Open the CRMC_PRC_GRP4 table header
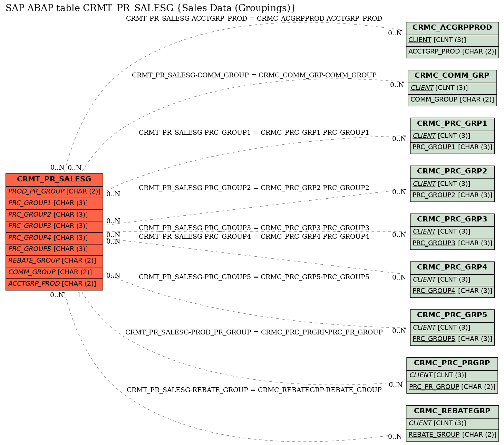 [452, 267]
